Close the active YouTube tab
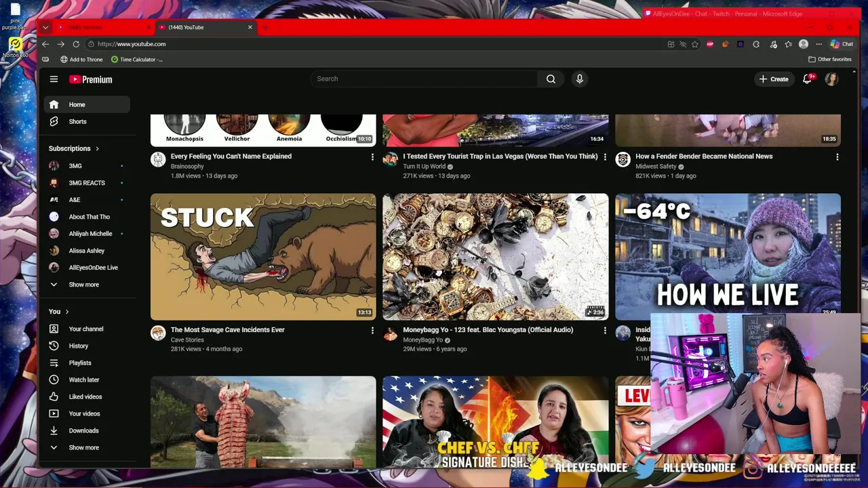The width and height of the screenshot is (868, 488). click(x=250, y=27)
